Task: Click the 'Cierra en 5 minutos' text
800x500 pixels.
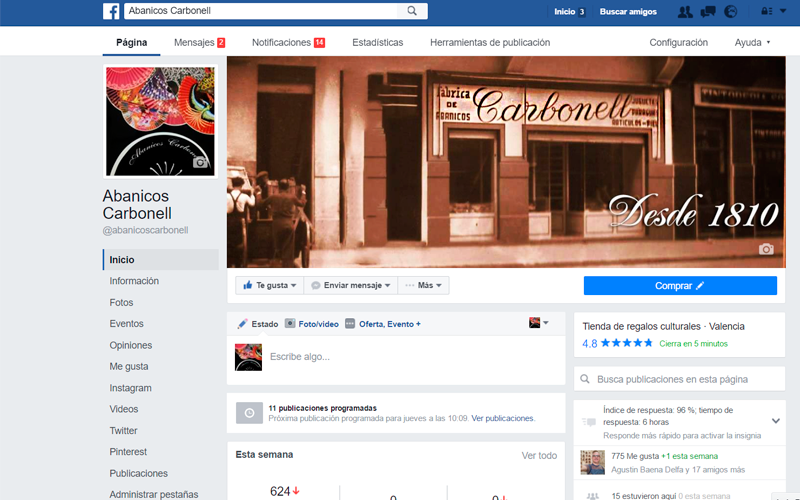Action: [693, 344]
